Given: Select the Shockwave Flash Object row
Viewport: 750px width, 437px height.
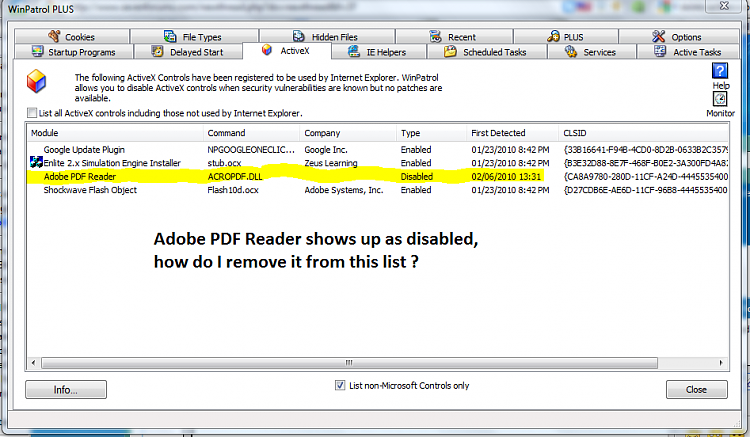Looking at the screenshot, I should [x=378, y=190].
